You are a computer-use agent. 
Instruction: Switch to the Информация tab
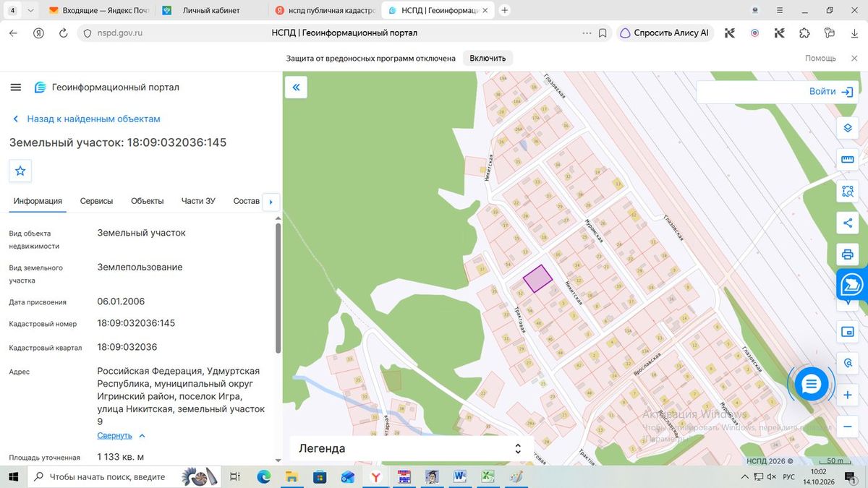[x=38, y=201]
